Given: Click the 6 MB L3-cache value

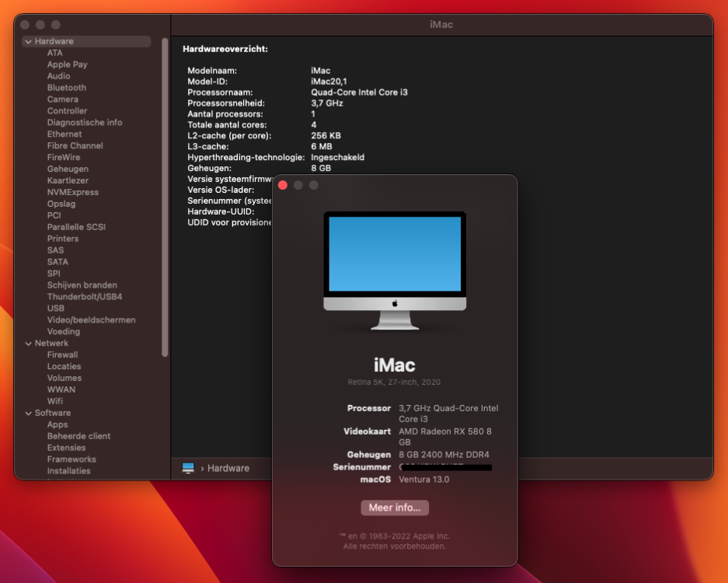Looking at the screenshot, I should point(322,146).
